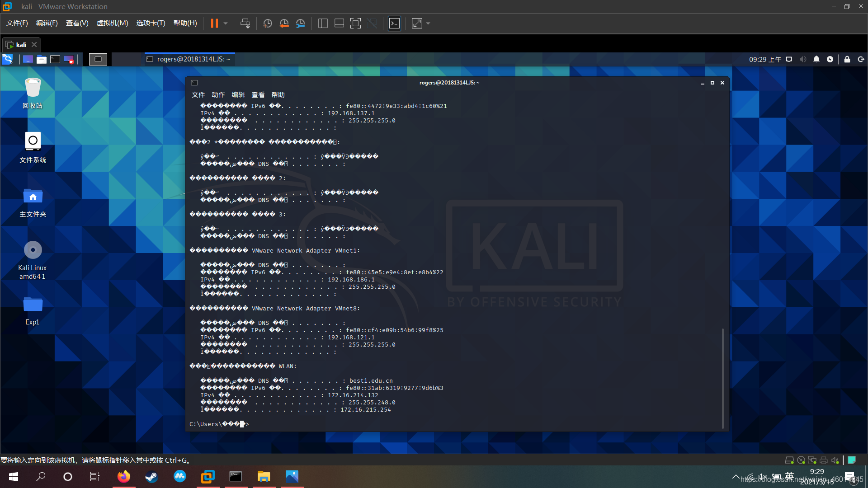This screenshot has height=488, width=868.
Task: Send Ctrl+Alt+Del to the virtual machine
Action: 245,23
